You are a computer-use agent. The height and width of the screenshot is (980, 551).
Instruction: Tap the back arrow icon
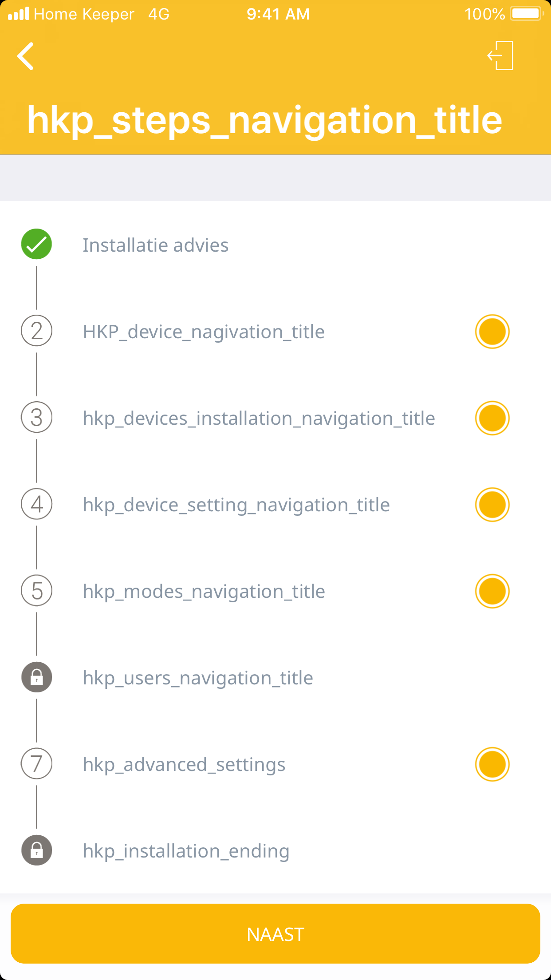[26, 56]
